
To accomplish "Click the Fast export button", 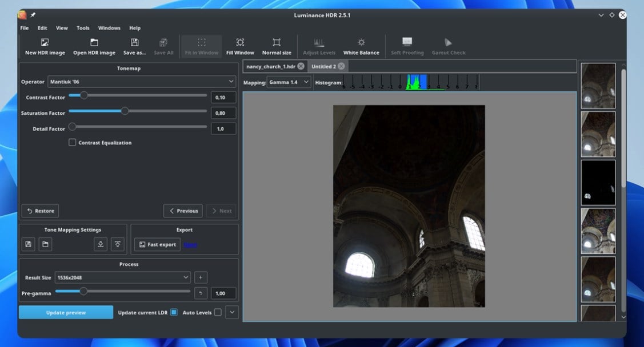I will 157,244.
